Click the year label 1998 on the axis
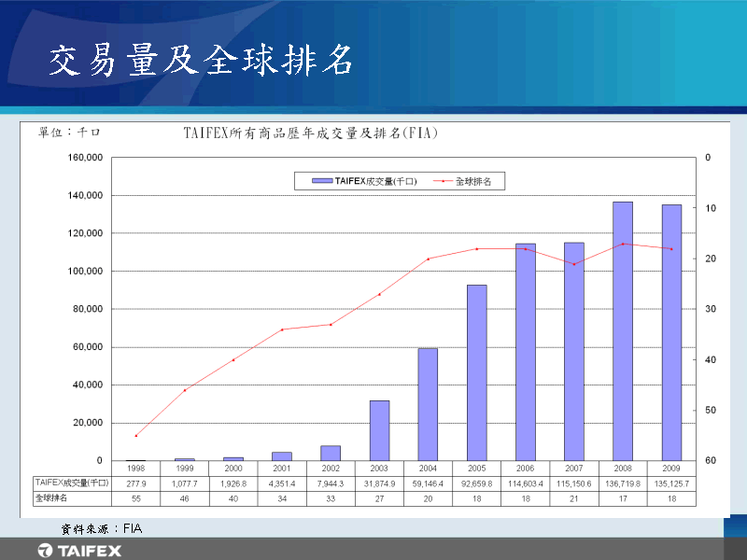Screen dimensions: 747x560 pos(136,469)
